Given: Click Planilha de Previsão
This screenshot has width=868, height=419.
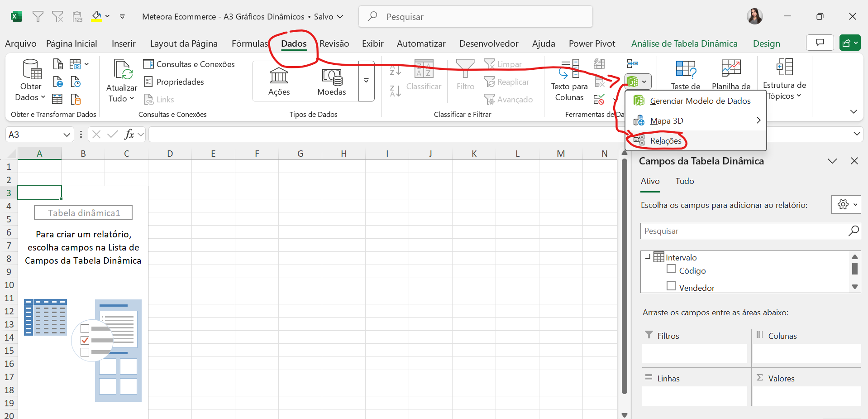Looking at the screenshot, I should pyautogui.click(x=731, y=75).
